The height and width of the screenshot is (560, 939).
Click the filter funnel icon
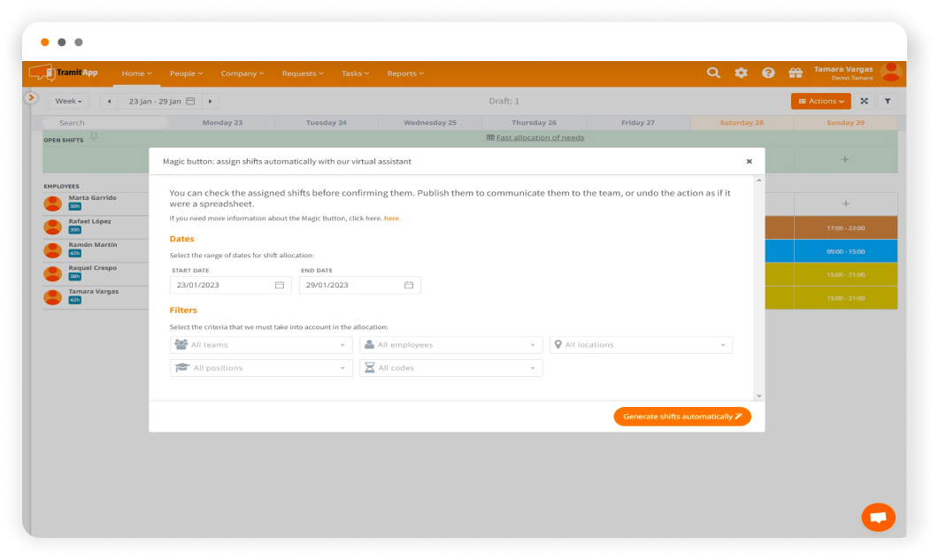(x=888, y=102)
